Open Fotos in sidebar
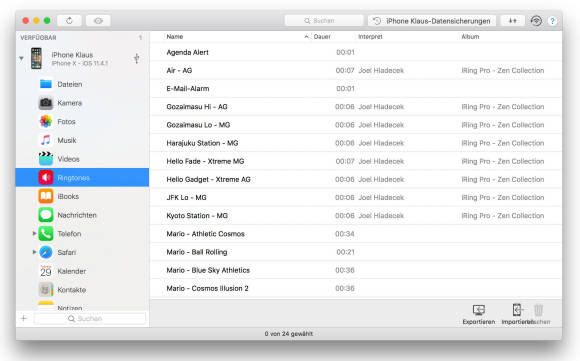The height and width of the screenshot is (361, 580). coord(82,121)
